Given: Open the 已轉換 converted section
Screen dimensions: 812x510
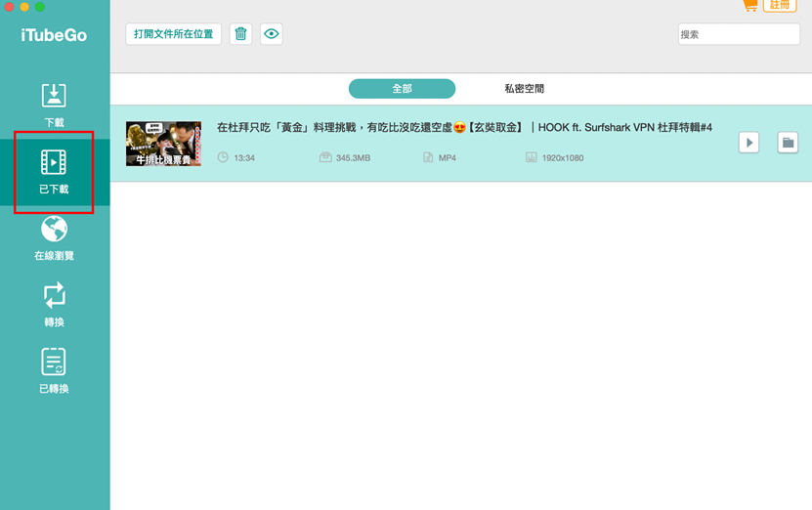Looking at the screenshot, I should [54, 370].
